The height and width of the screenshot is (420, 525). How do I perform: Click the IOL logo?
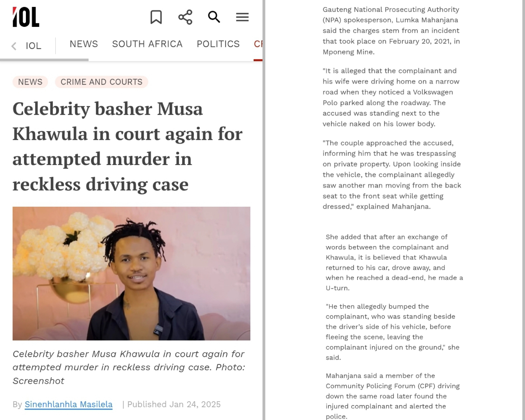pos(26,17)
